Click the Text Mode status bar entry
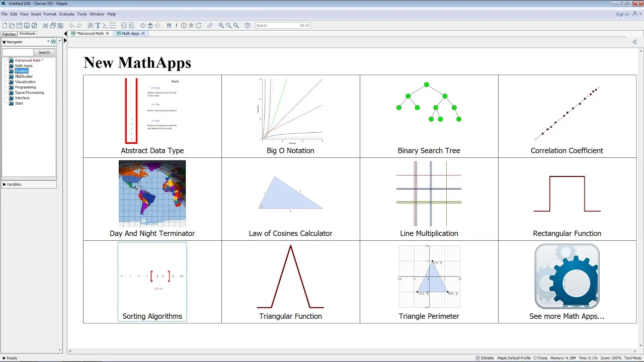 (x=632, y=358)
